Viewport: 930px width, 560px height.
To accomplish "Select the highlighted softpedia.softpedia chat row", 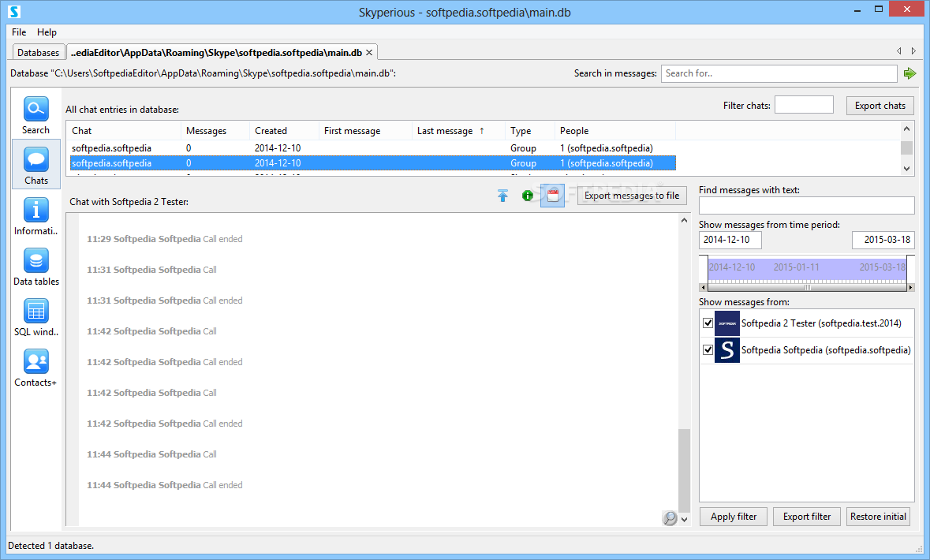I will tap(372, 163).
